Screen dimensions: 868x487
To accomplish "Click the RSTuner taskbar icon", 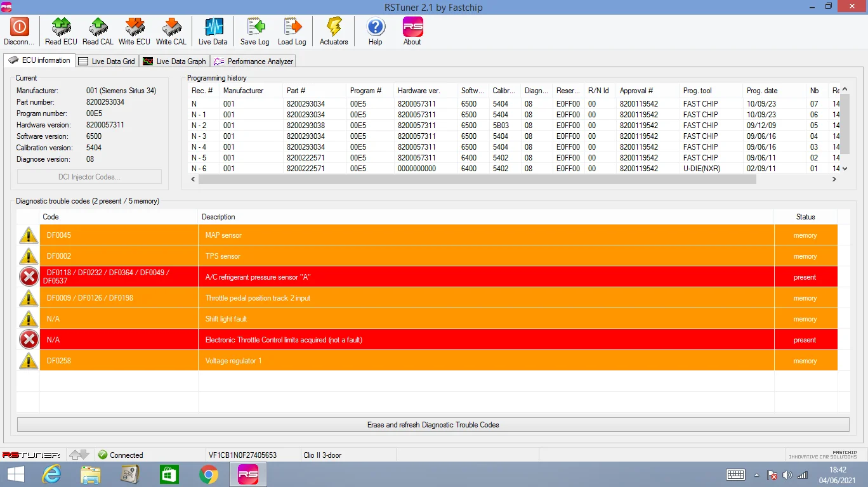I will 247,474.
